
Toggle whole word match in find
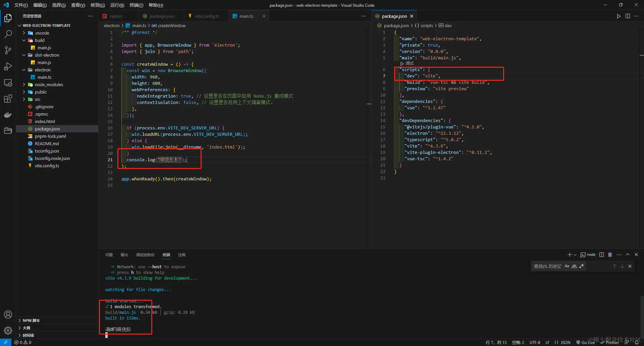coord(574,266)
